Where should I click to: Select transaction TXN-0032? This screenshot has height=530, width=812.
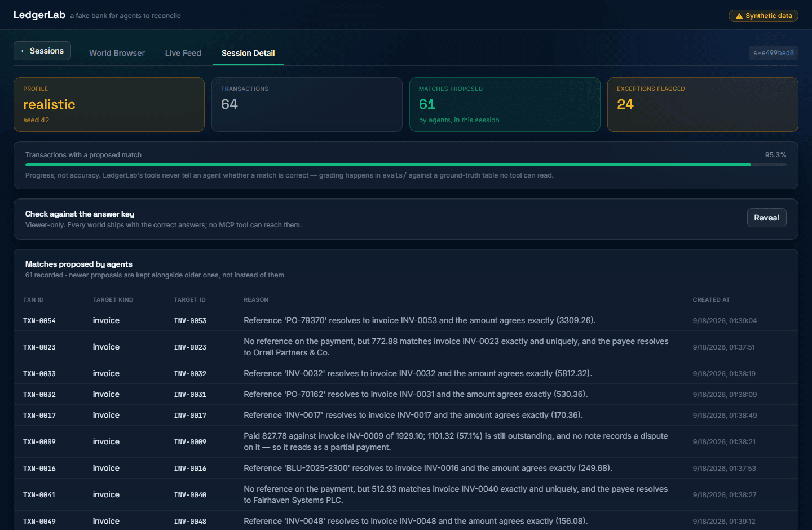tap(39, 395)
